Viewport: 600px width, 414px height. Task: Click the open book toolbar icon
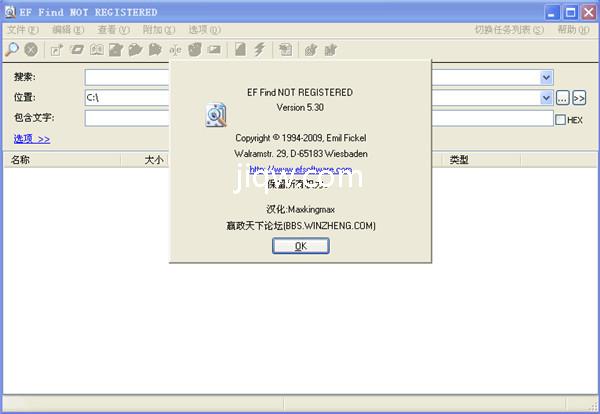pos(97,49)
